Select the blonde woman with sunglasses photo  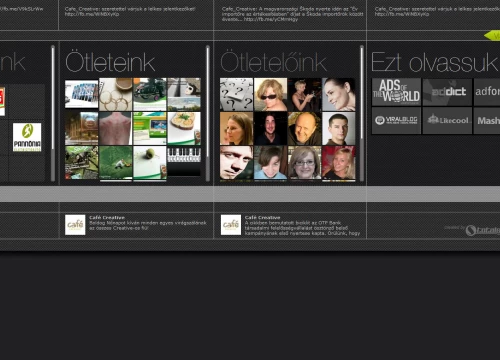coord(270,94)
